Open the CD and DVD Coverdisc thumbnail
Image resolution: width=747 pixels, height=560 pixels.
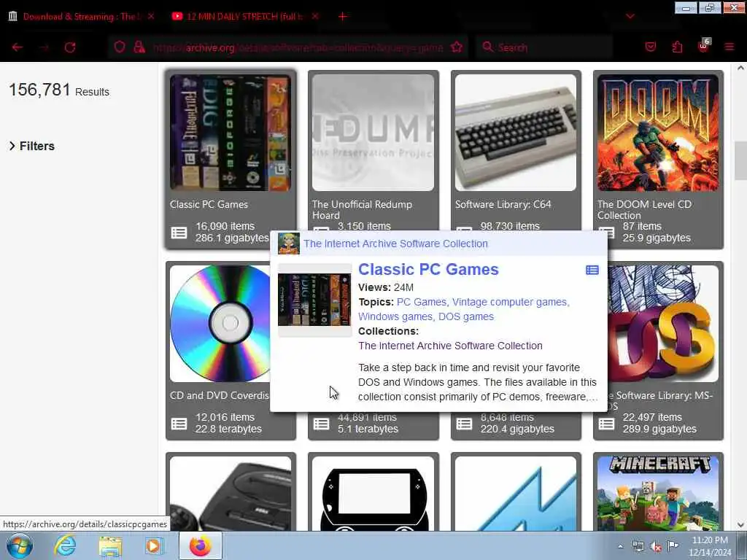[220, 324]
